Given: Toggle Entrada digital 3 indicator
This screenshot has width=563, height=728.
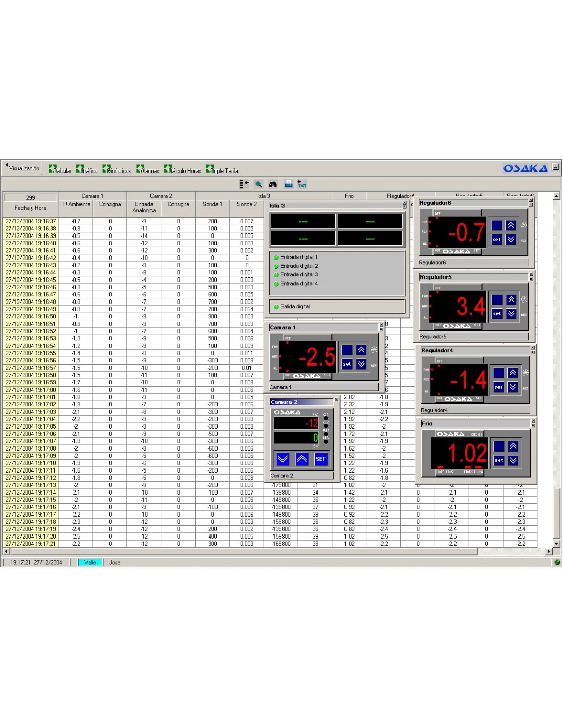Looking at the screenshot, I should pyautogui.click(x=276, y=275).
